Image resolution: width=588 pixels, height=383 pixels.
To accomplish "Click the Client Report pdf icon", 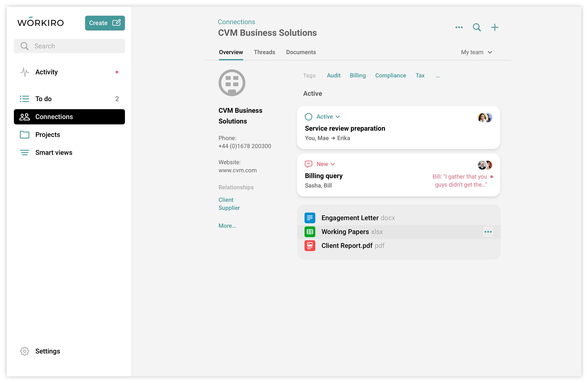I will click(310, 245).
